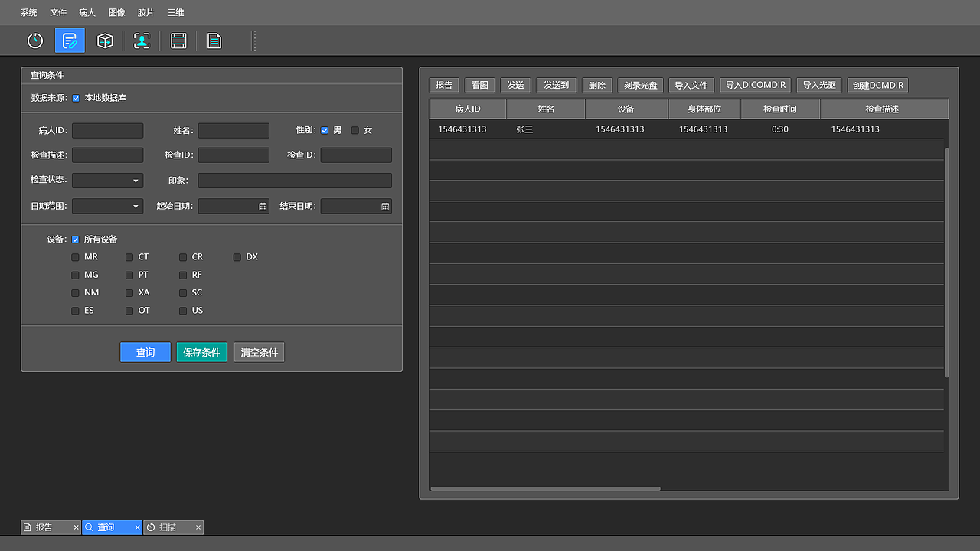Click the 保存条件 button

pos(201,352)
